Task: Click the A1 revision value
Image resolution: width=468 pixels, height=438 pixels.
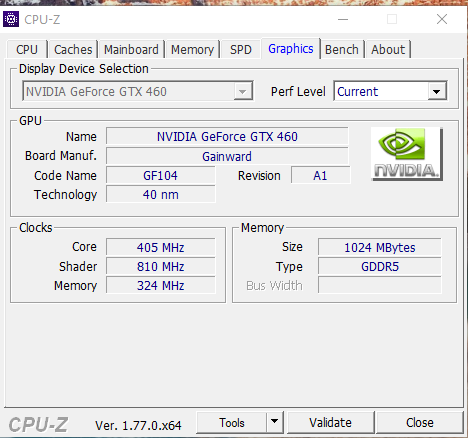Action: pyautogui.click(x=320, y=176)
